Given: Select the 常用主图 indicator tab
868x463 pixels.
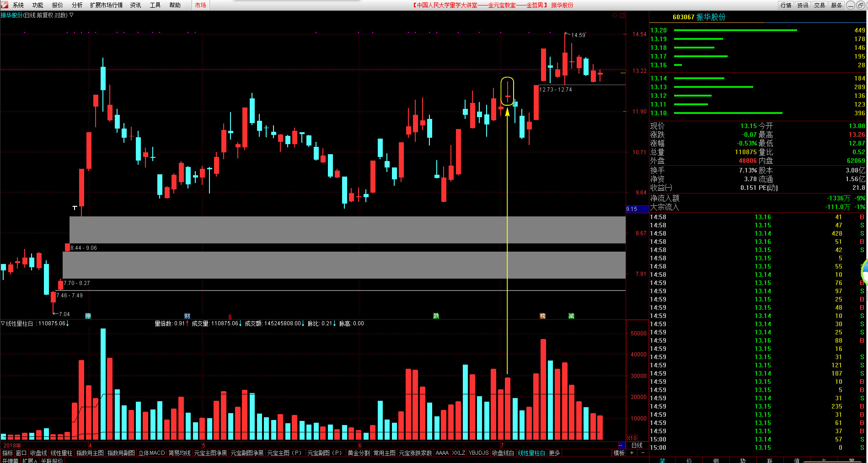Looking at the screenshot, I should pos(384,453).
